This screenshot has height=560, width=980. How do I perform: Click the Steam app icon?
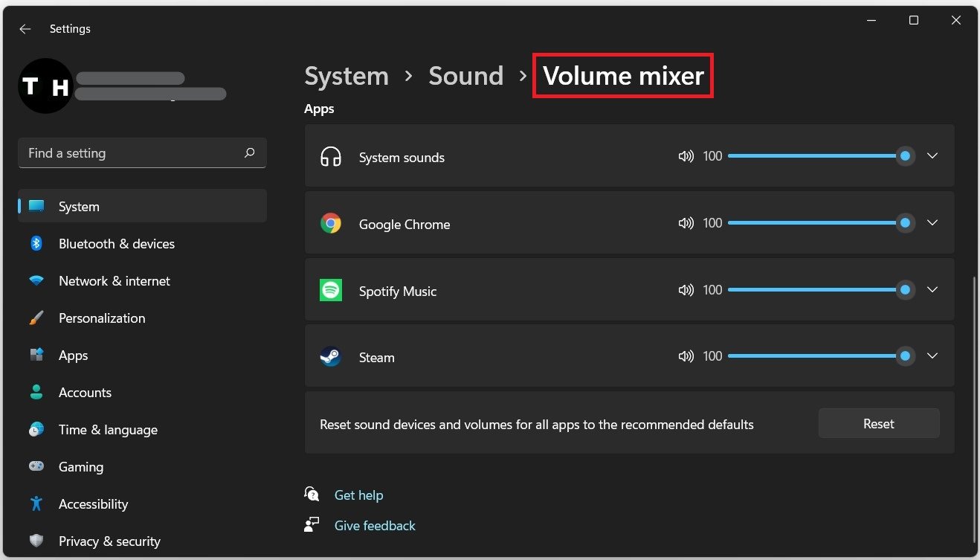[331, 357]
